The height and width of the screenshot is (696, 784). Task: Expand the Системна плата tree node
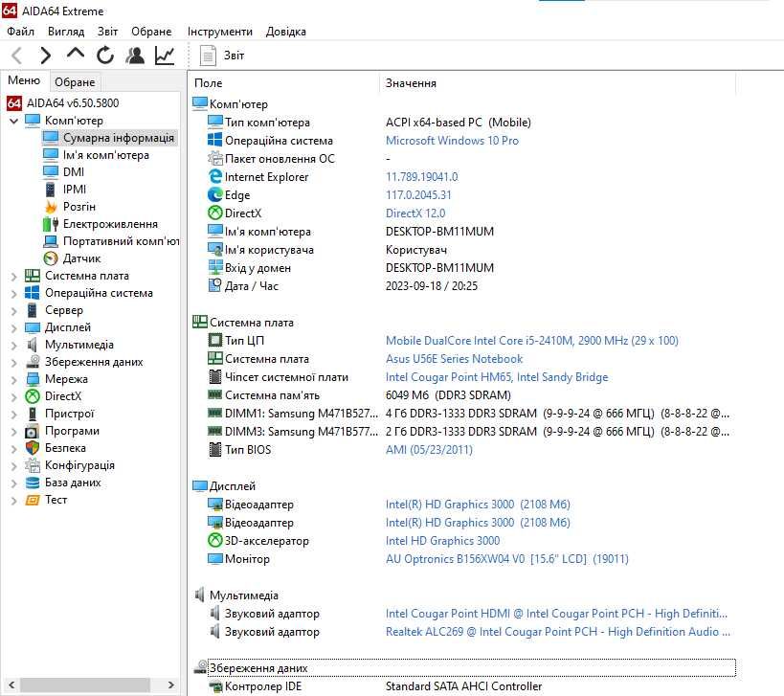[14, 276]
